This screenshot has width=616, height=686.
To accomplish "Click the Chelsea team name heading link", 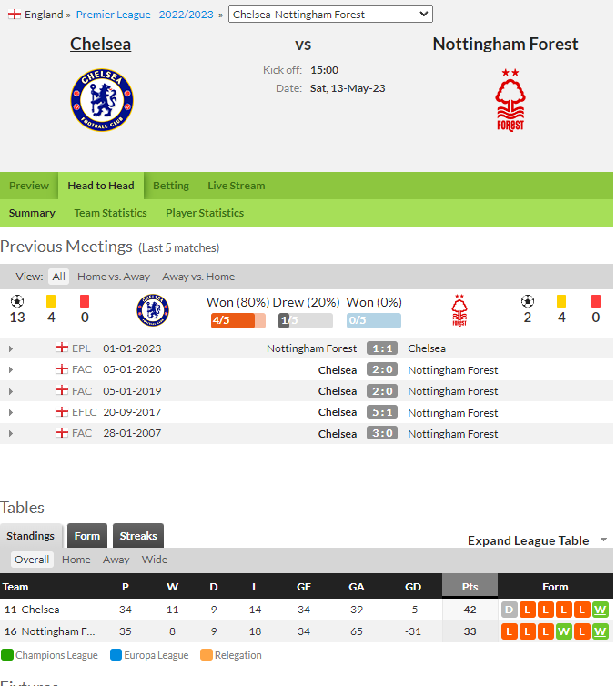I will pos(101,45).
